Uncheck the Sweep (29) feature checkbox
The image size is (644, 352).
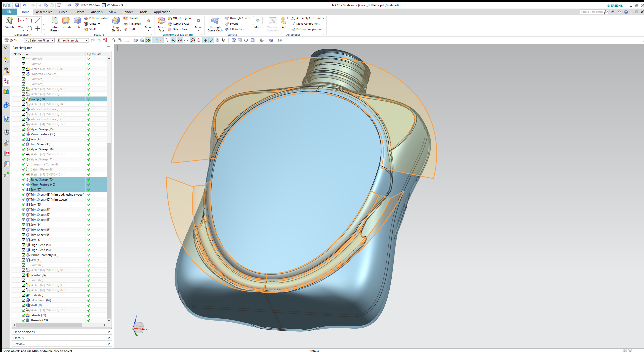coord(24,99)
